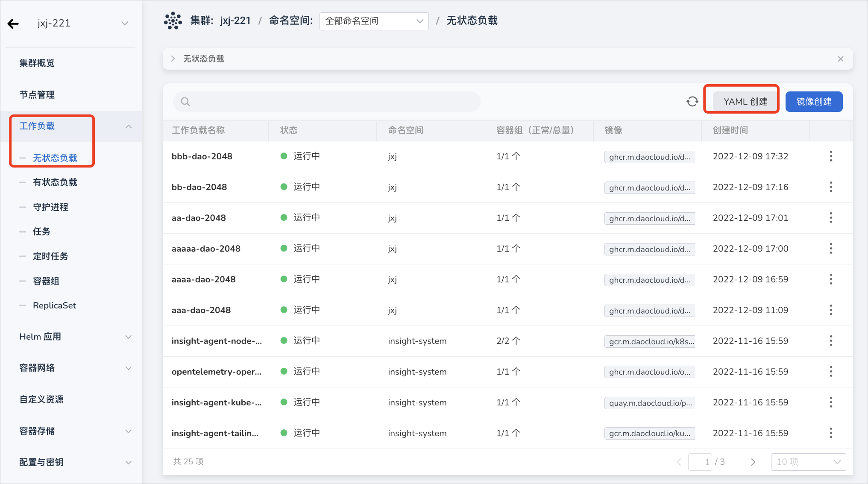Screen dimensions: 868x484
Task: Open workload aa-dao-2048
Action: (x=199, y=218)
